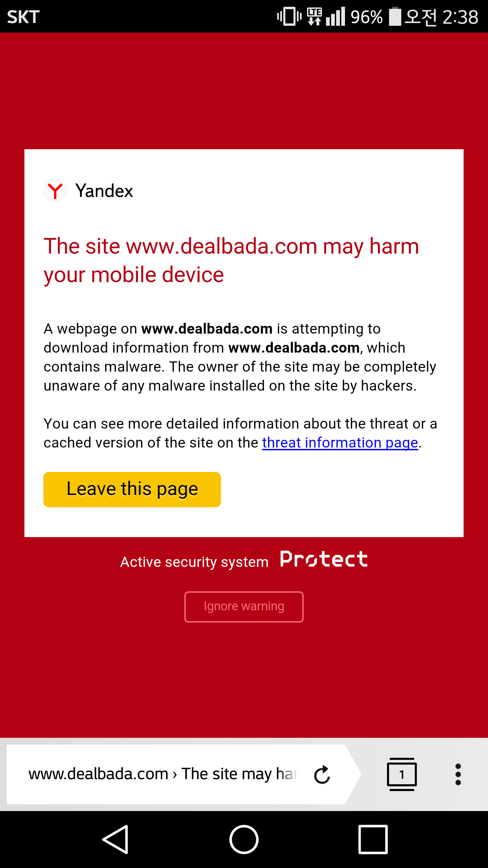Open the threat information page link
The height and width of the screenshot is (868, 488).
pyautogui.click(x=340, y=443)
